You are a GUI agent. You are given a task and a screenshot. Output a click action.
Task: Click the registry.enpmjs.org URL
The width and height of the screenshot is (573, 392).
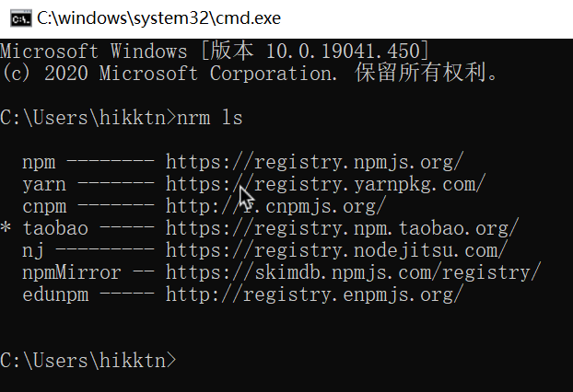[x=315, y=294]
